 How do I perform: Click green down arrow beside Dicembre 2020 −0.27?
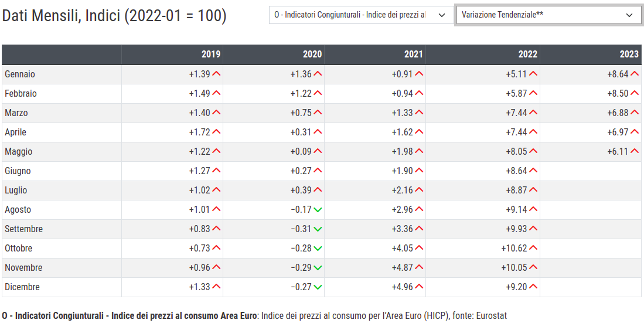point(318,287)
